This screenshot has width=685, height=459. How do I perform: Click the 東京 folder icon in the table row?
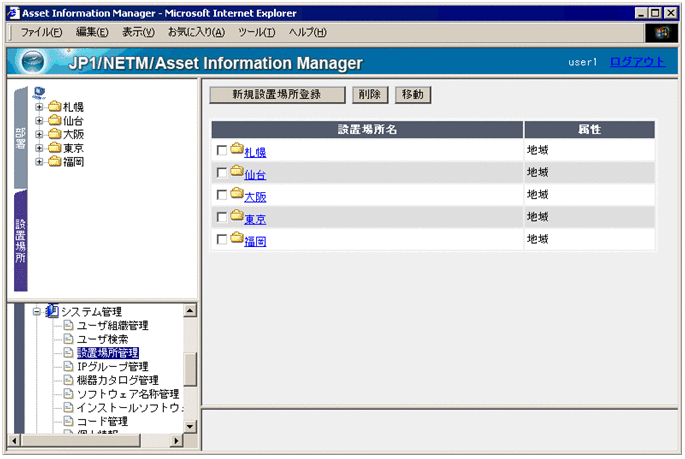[x=237, y=216]
